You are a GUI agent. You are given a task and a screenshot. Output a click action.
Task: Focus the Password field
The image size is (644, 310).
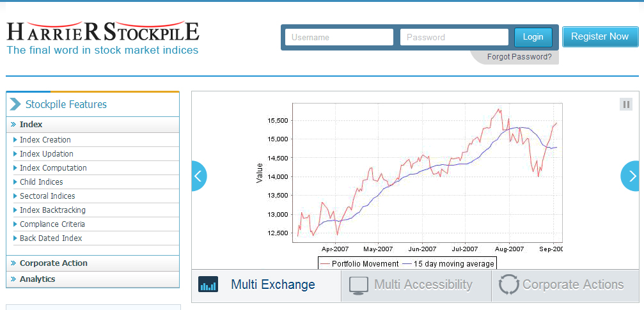point(454,37)
